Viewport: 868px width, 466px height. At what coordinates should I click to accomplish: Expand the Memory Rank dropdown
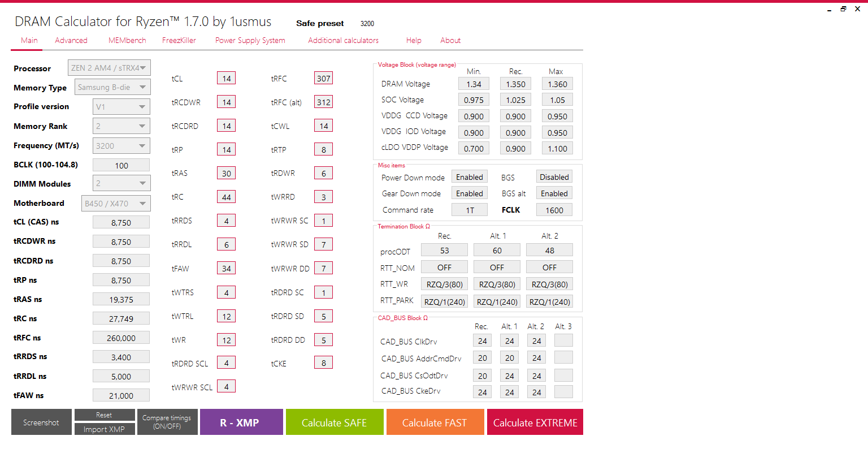tap(121, 126)
